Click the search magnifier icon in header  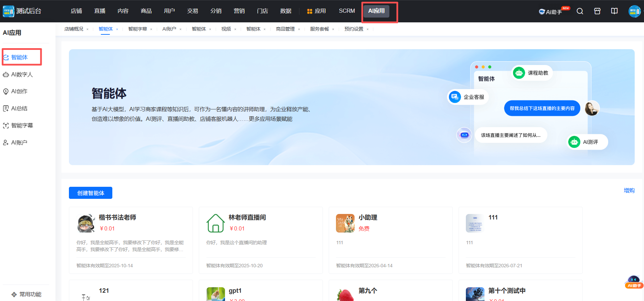580,11
